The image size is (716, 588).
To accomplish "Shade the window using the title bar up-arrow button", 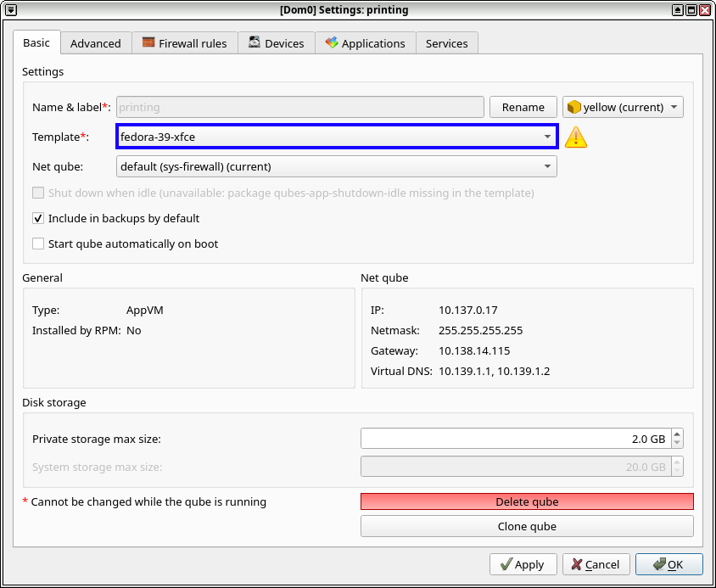I will (678, 9).
